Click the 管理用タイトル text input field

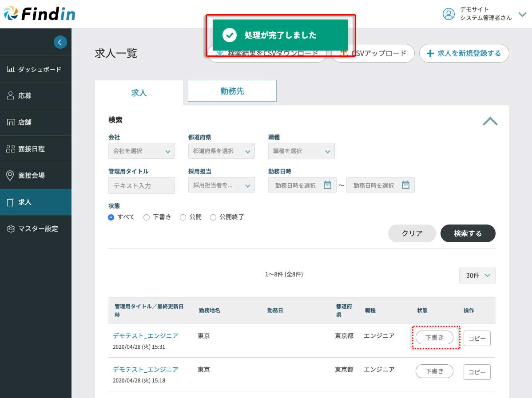(x=141, y=185)
